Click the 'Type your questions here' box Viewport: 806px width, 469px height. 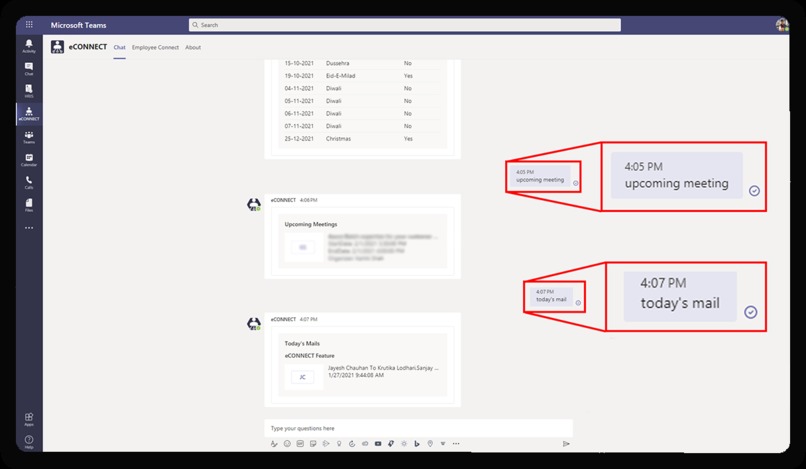(418, 428)
